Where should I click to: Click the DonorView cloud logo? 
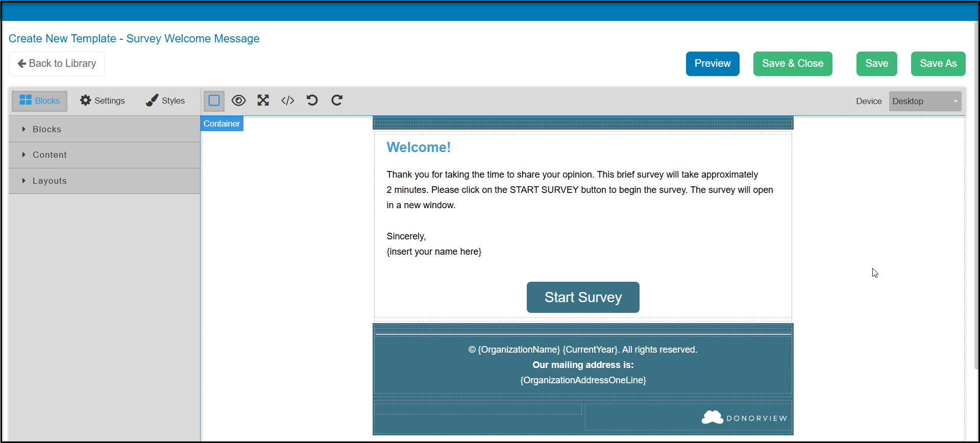(x=745, y=417)
